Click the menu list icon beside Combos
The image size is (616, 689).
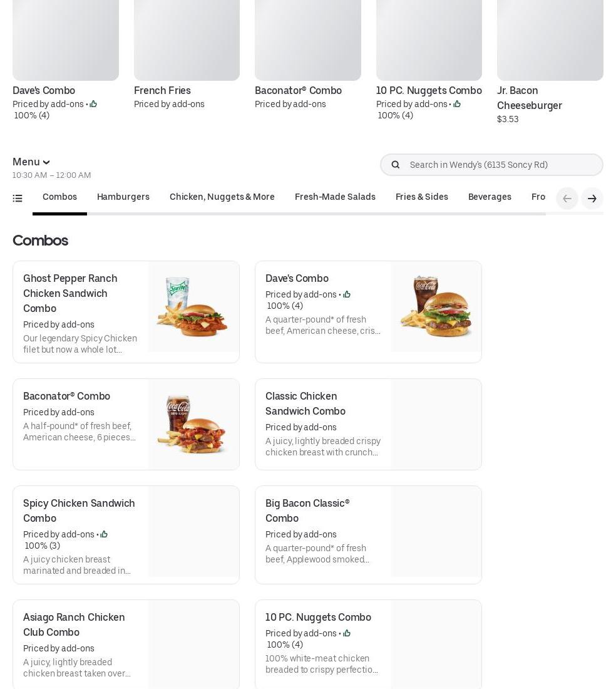[x=18, y=199]
